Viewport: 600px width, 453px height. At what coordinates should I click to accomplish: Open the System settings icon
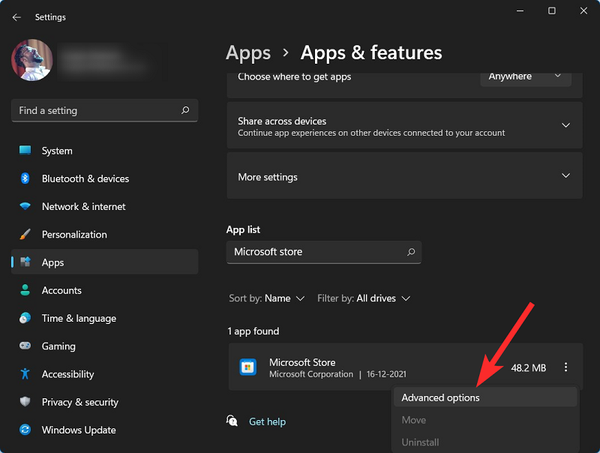(25, 151)
